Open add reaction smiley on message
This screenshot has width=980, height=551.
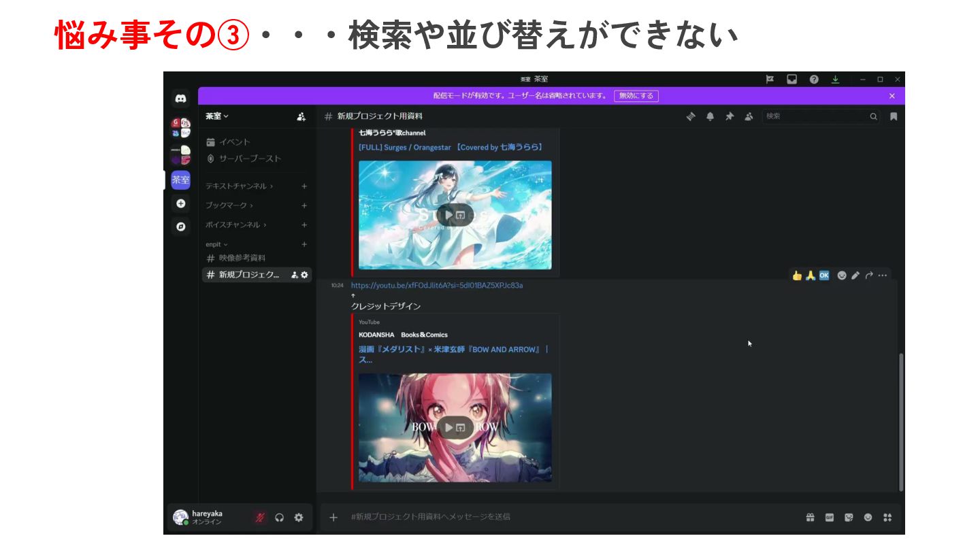coord(842,275)
